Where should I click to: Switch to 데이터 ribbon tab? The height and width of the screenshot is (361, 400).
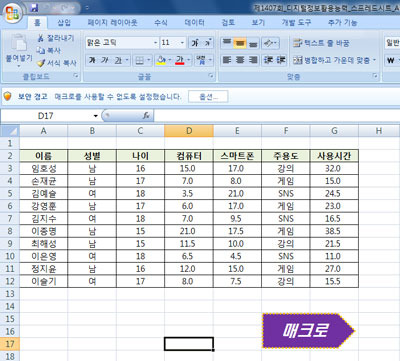point(194,23)
